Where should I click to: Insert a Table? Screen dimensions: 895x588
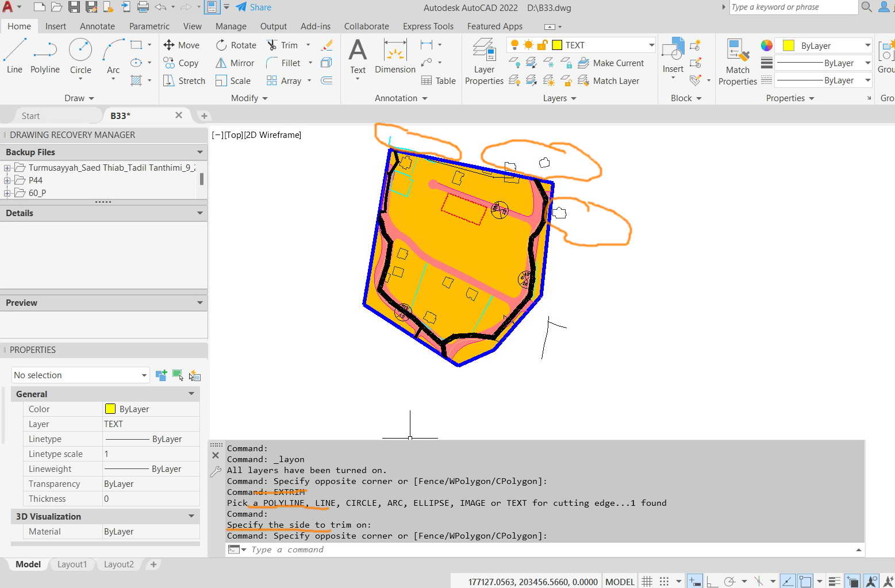pyautogui.click(x=439, y=80)
